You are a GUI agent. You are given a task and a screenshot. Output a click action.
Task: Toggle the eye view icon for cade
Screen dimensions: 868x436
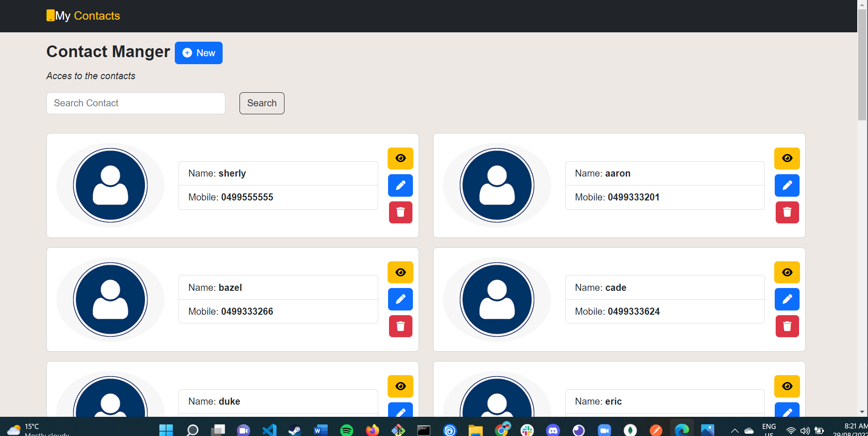tap(787, 272)
